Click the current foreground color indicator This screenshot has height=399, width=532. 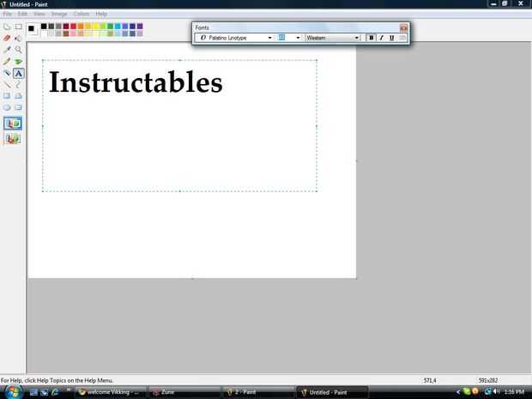[x=31, y=28]
